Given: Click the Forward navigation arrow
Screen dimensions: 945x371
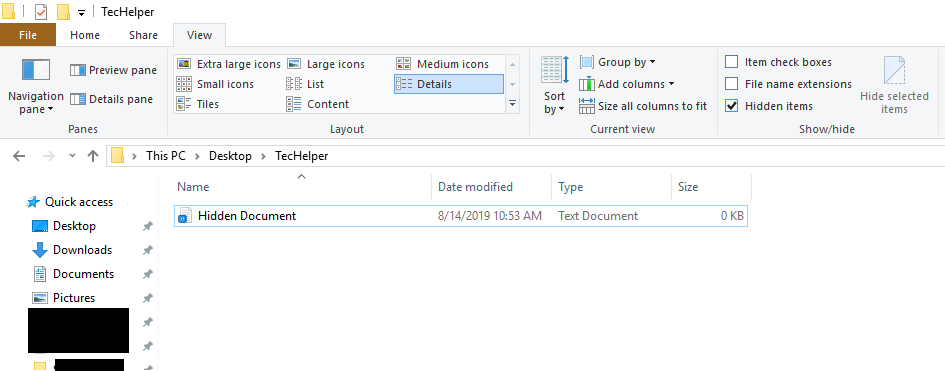Looking at the screenshot, I should pos(49,156).
